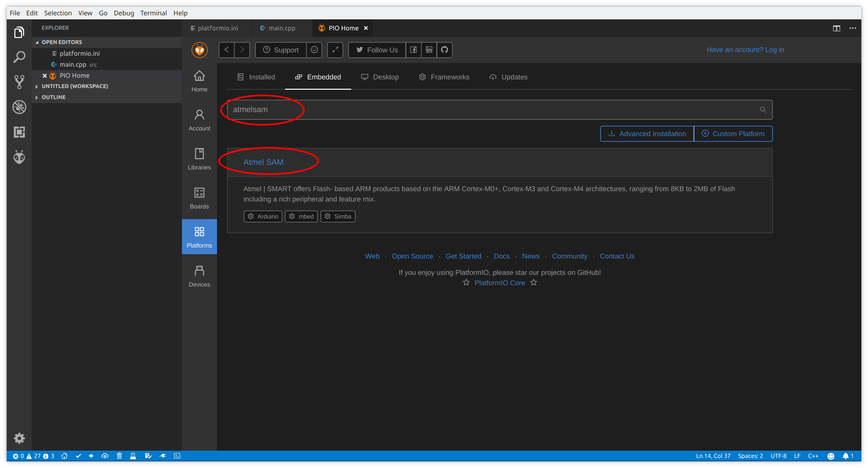Click the smiley feedback icon beside Support
Image resolution: width=868 pixels, height=468 pixels.
(314, 50)
